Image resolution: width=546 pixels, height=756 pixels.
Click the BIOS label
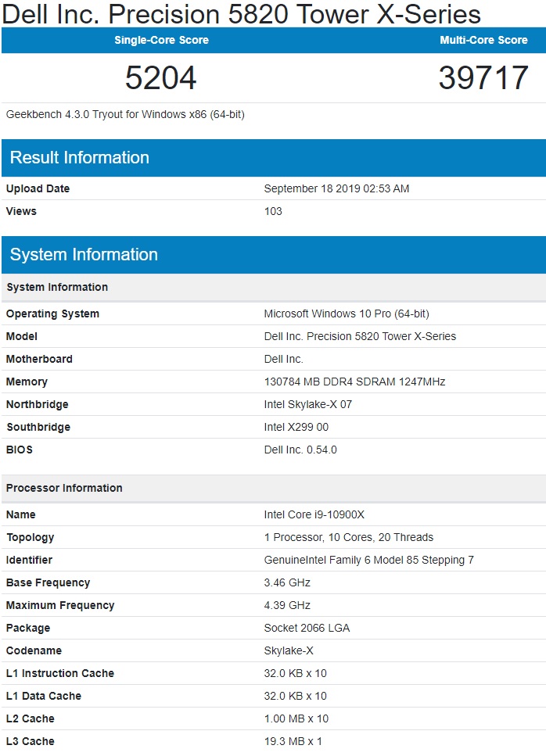[20, 450]
